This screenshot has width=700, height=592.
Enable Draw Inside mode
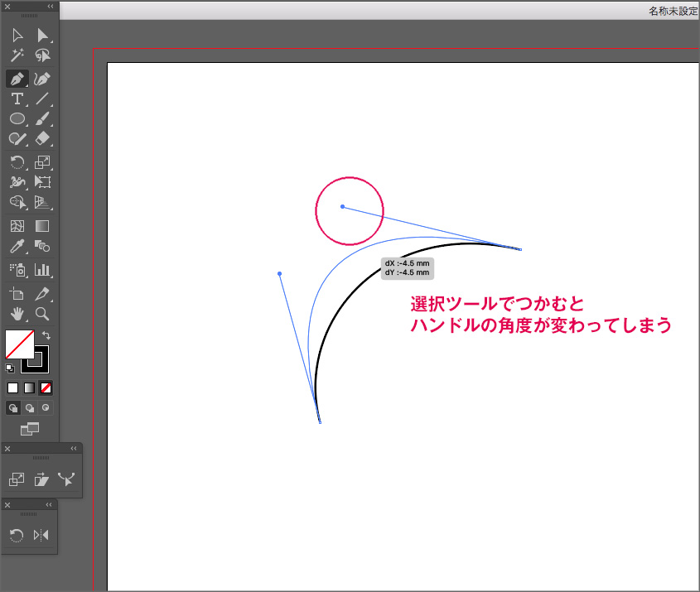pos(46,407)
